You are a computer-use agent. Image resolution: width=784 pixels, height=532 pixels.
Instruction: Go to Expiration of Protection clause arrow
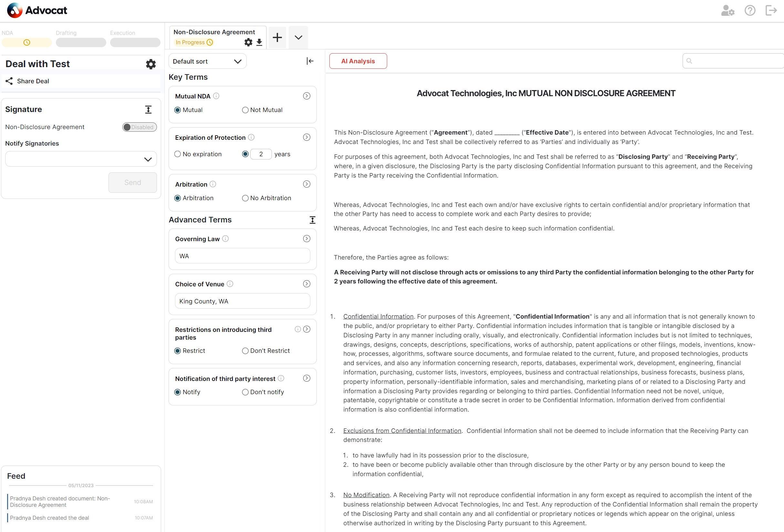click(307, 137)
